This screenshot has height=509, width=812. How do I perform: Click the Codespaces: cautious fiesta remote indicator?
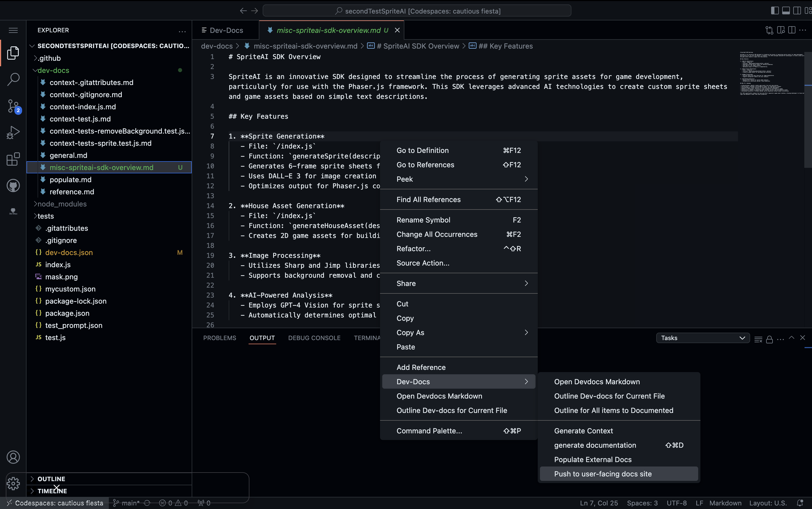55,503
